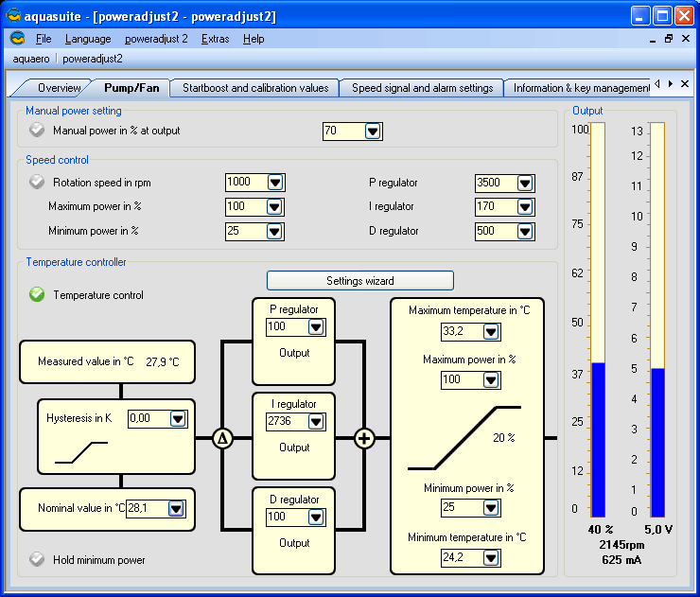
Task: Minimize the inner document window
Action: coord(653,39)
